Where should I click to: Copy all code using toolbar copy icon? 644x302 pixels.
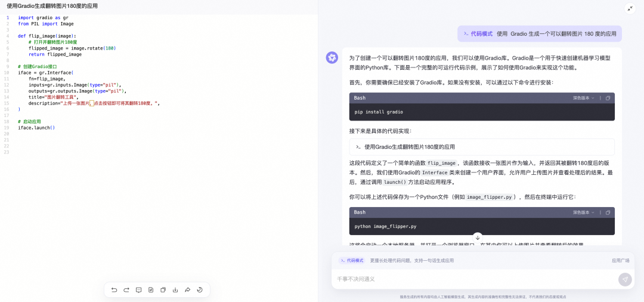[x=163, y=289]
